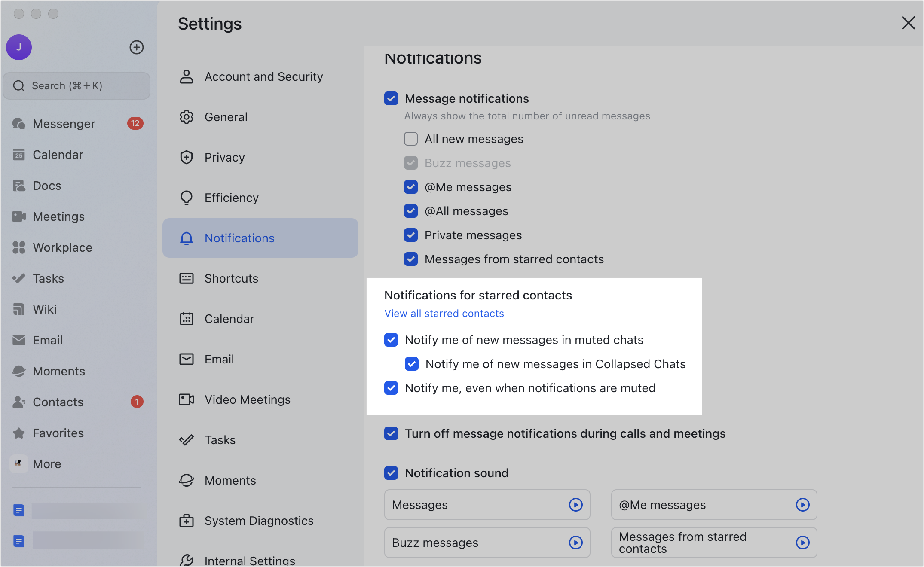
Task: Open Tasks from the sidebar
Action: (x=48, y=278)
